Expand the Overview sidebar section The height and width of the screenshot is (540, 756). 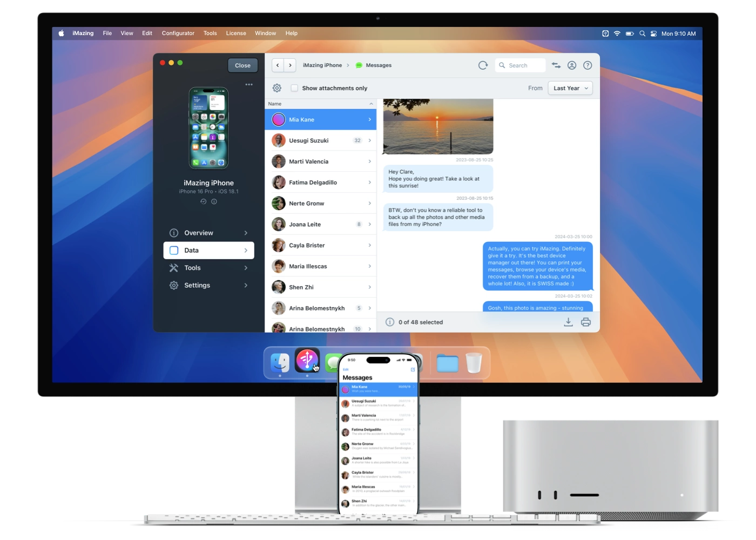(208, 233)
